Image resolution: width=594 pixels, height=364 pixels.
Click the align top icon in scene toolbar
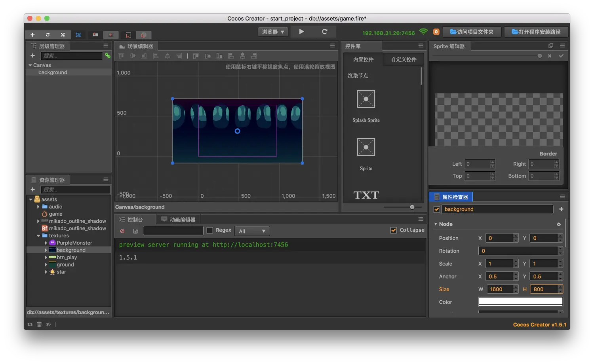121,56
